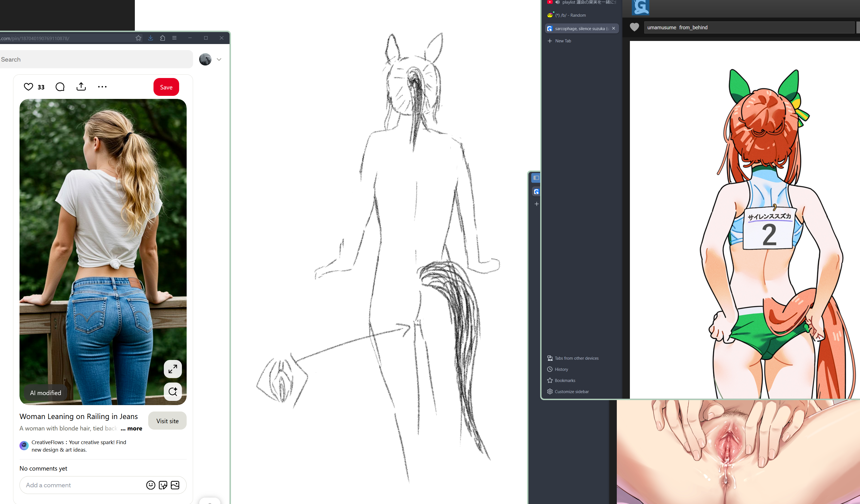Bookmark this page with the star icon

pos(138,38)
